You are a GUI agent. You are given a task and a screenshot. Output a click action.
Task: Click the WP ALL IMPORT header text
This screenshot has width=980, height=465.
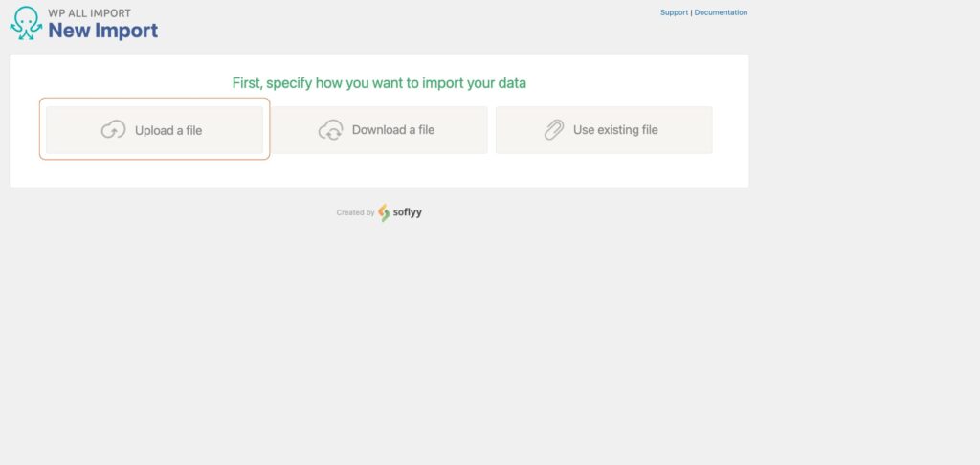pyautogui.click(x=89, y=13)
